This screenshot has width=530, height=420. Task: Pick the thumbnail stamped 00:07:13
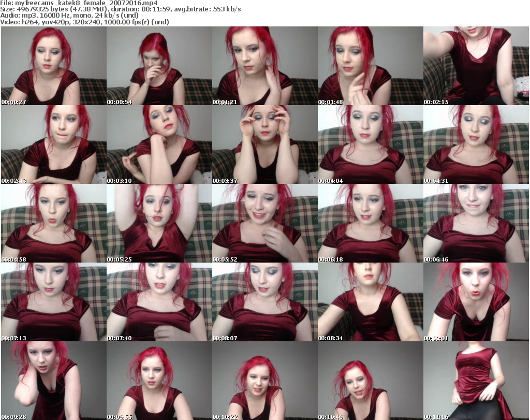coord(54,302)
